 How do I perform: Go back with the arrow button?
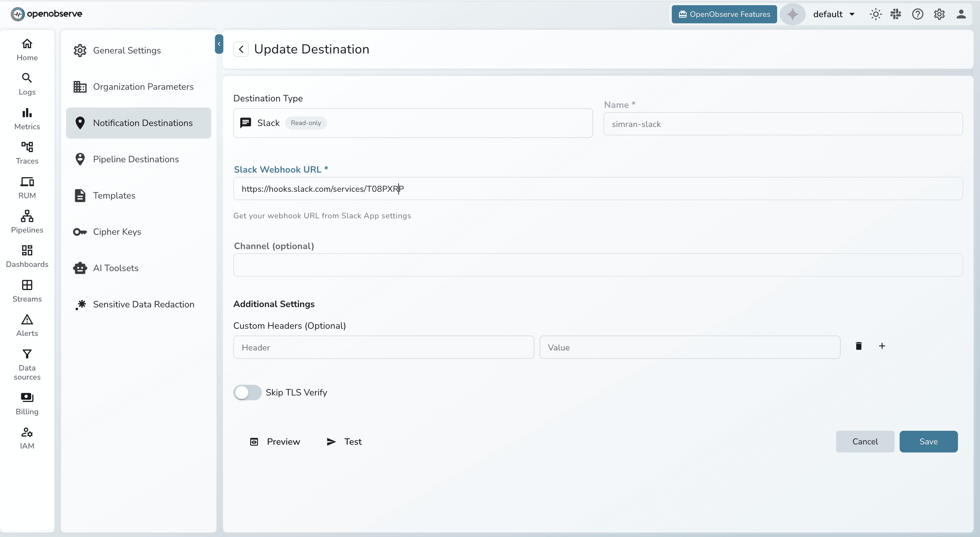coord(241,50)
